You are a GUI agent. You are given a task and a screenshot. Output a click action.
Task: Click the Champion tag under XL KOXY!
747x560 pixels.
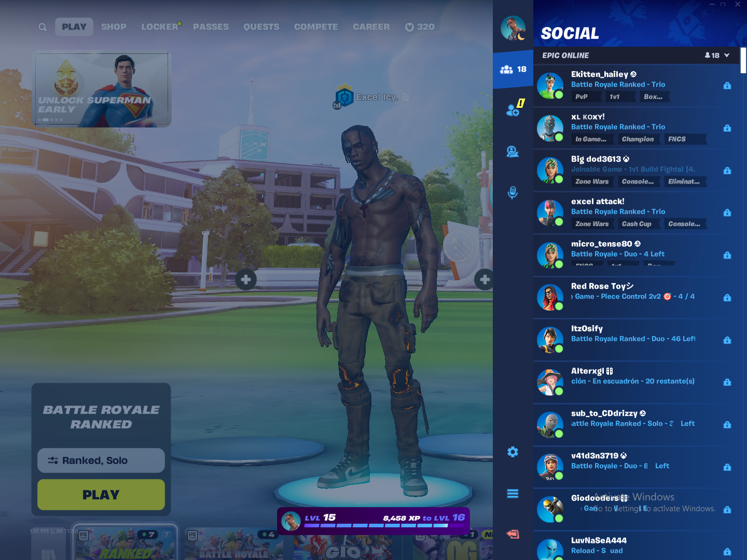coord(638,139)
